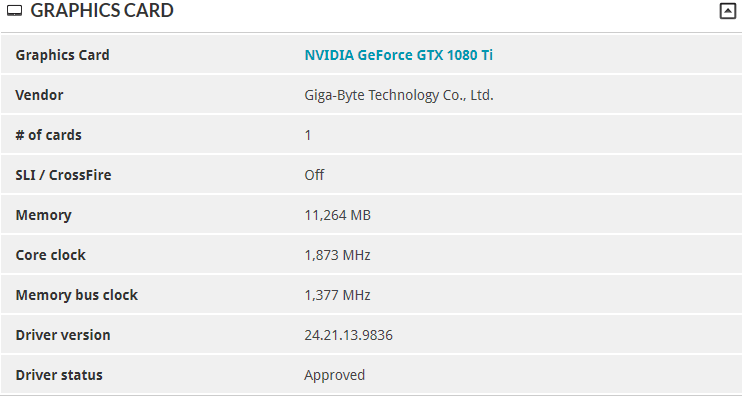The height and width of the screenshot is (397, 742).
Task: Select the 1,873 MHz core clock value
Action: [x=337, y=255]
